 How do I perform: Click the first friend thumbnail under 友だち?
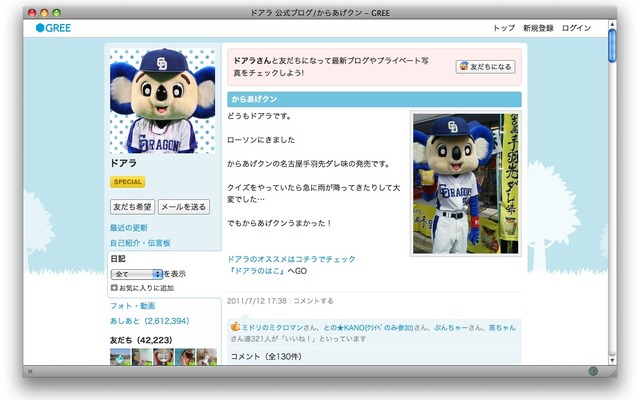120,356
